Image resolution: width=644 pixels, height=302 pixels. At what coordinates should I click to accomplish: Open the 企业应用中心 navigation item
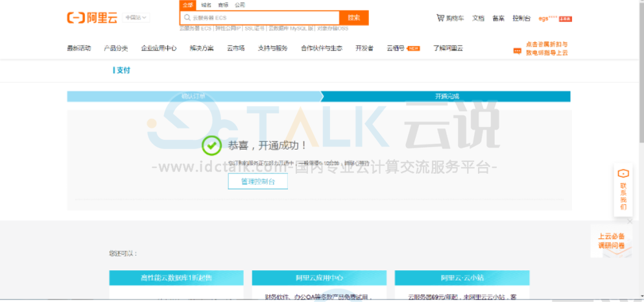click(x=159, y=48)
